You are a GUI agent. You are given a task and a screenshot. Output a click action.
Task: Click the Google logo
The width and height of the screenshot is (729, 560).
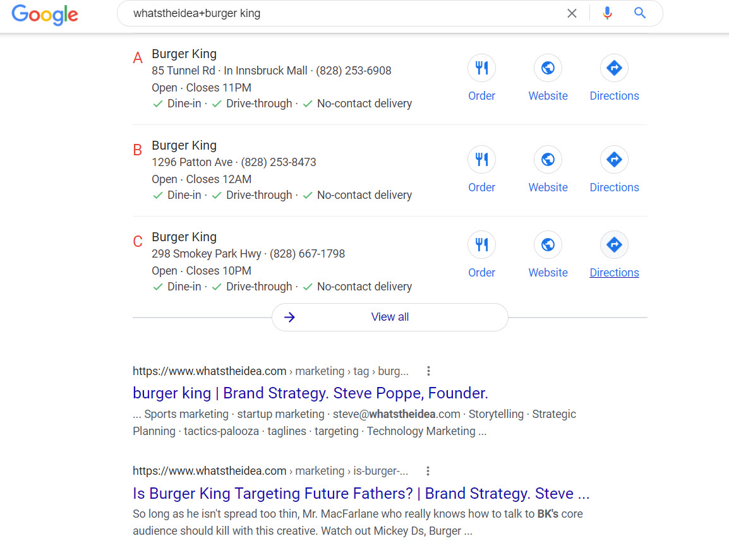45,14
